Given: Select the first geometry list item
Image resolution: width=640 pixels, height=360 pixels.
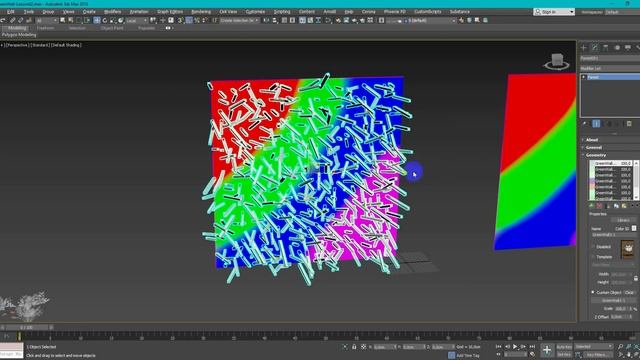Looking at the screenshot, I should pyautogui.click(x=612, y=163).
